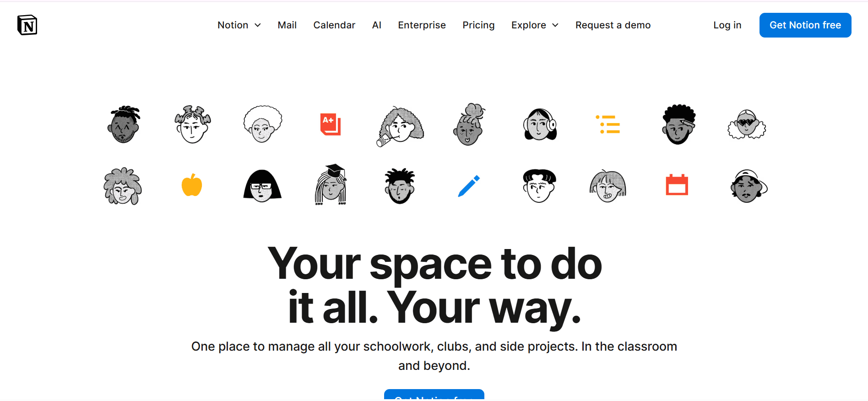Screen dimensions: 868x401
Task: Expand the Explore dropdown menu
Action: [x=535, y=25]
